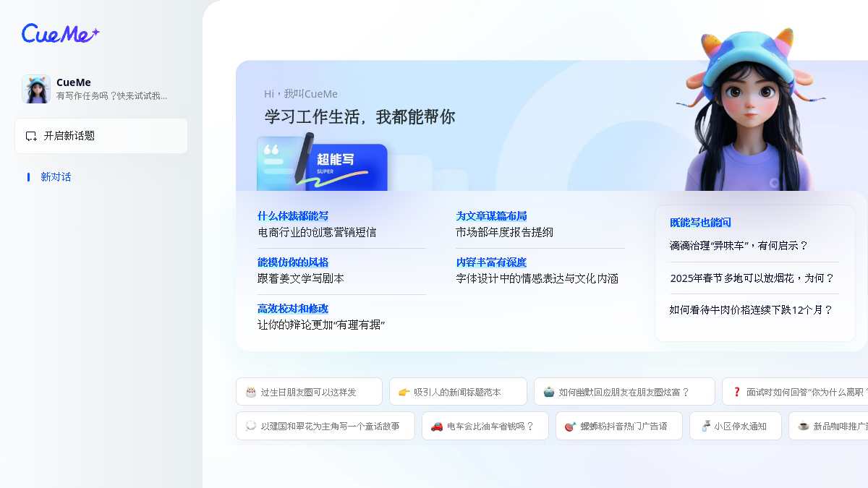Select 以建国和翠花为主角写一个童话故事 chip
Viewport: 868px width, 488px height.
point(325,426)
